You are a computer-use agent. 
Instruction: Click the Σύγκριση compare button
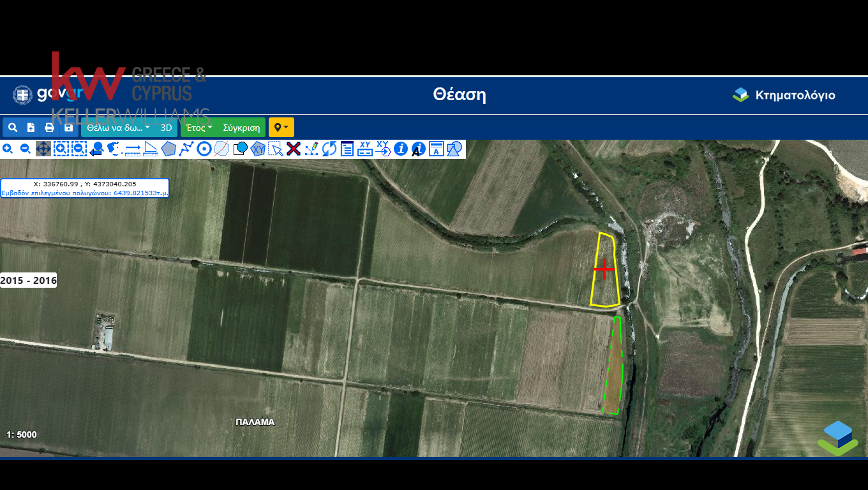tap(241, 128)
